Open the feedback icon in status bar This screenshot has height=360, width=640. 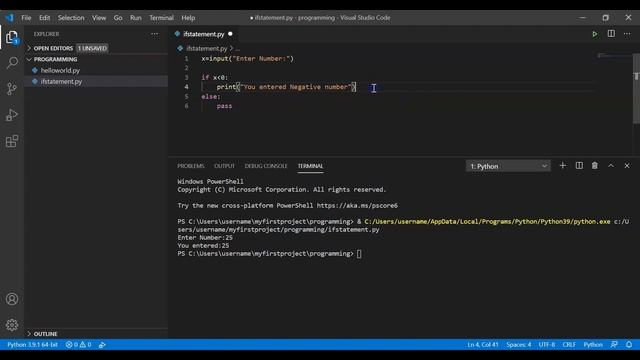pos(614,344)
